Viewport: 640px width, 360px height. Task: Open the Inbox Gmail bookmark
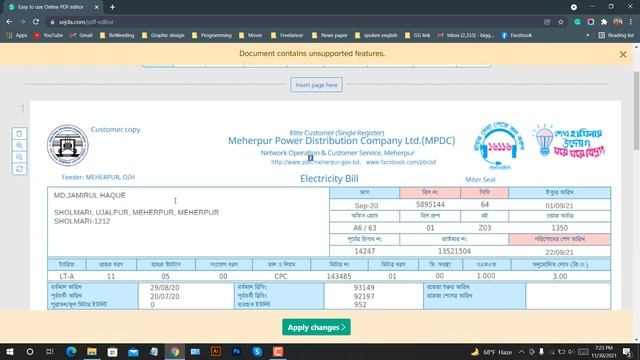coord(465,36)
